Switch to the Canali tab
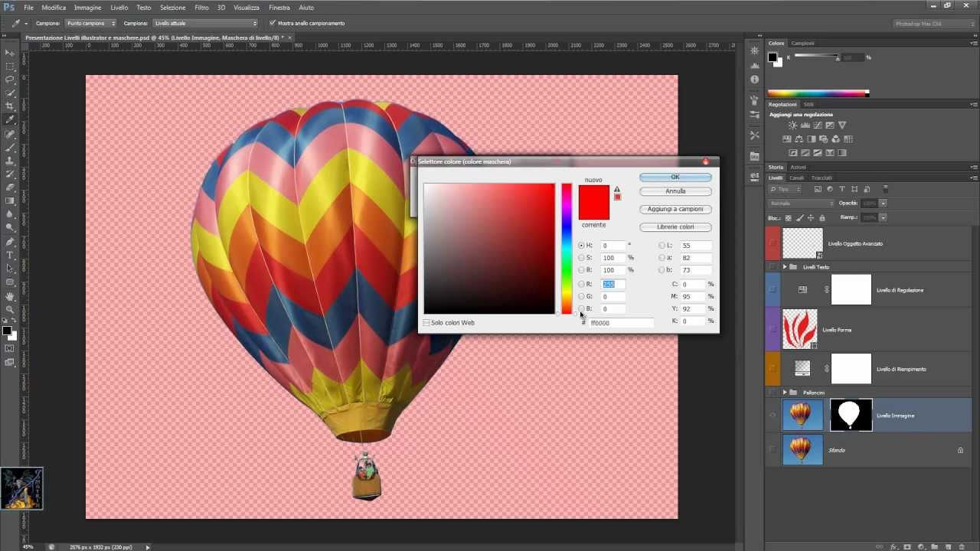The height and width of the screenshot is (551, 980). click(796, 178)
